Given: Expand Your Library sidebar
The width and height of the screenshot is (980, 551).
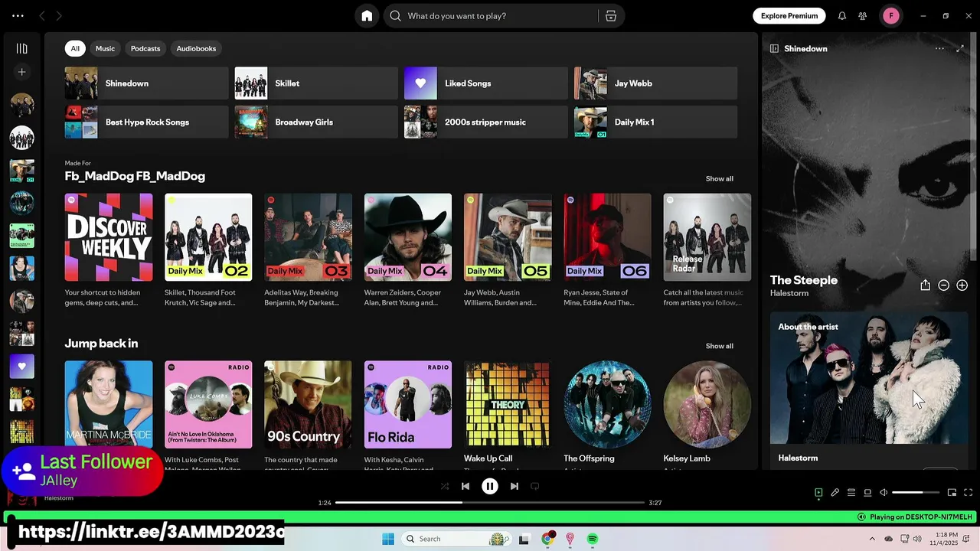Looking at the screenshot, I should 22,48.
